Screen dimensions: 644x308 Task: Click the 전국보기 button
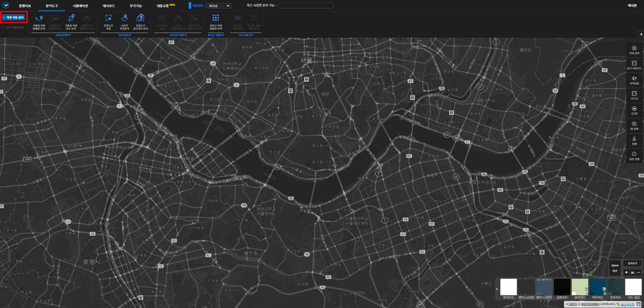pyautogui.click(x=632, y=263)
